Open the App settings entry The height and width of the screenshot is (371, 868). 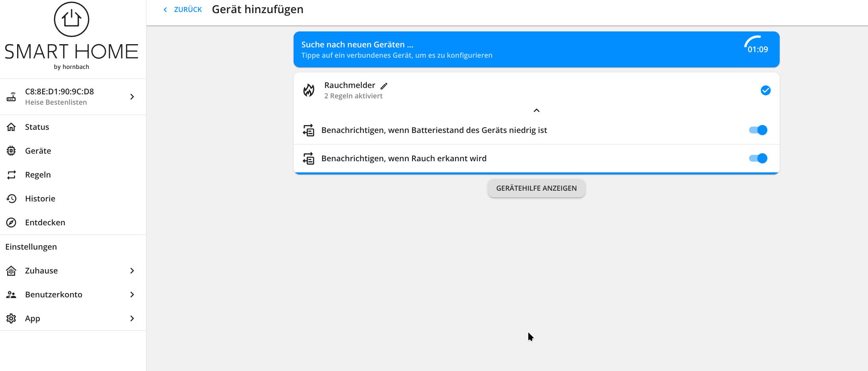[x=73, y=318]
